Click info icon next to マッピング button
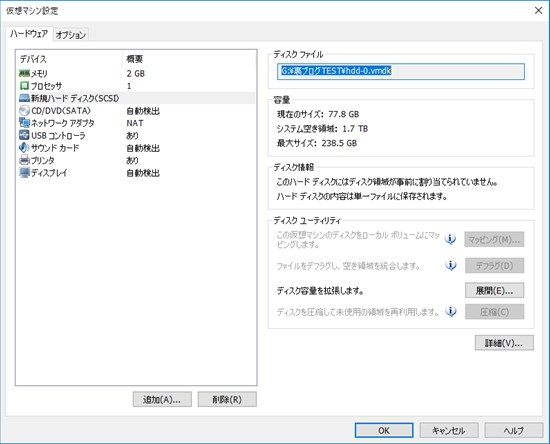This screenshot has height=444, width=550. coord(450,239)
